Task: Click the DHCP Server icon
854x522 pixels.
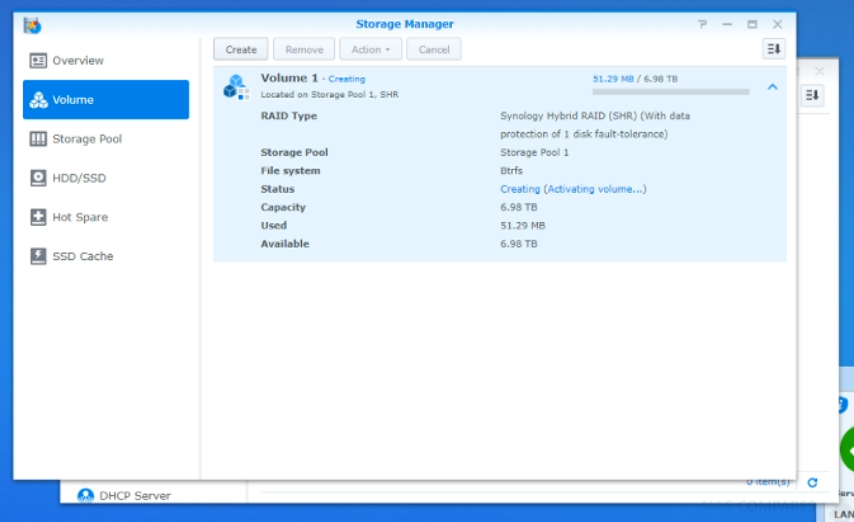Action: click(x=86, y=495)
